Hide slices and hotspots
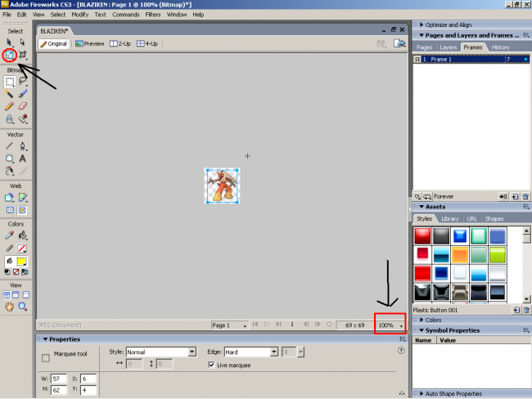This screenshot has height=399, width=532. 10,210
